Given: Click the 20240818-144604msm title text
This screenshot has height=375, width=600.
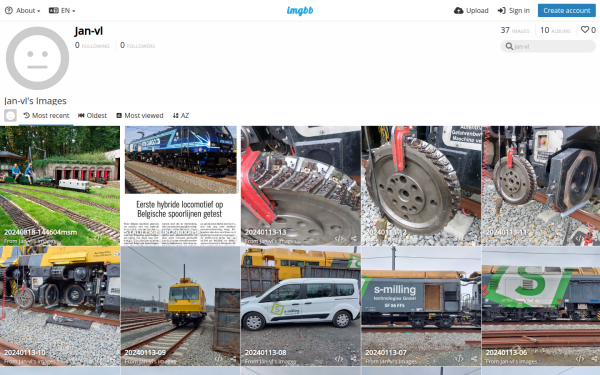Looking at the screenshot, I should tap(41, 232).
